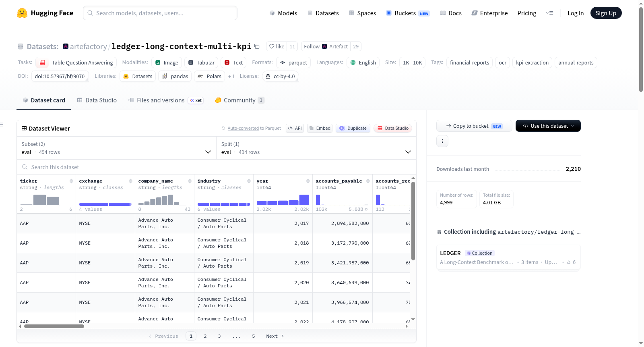The width and height of the screenshot is (644, 347).
Task: Go to the Next page of rows
Action: [275, 336]
